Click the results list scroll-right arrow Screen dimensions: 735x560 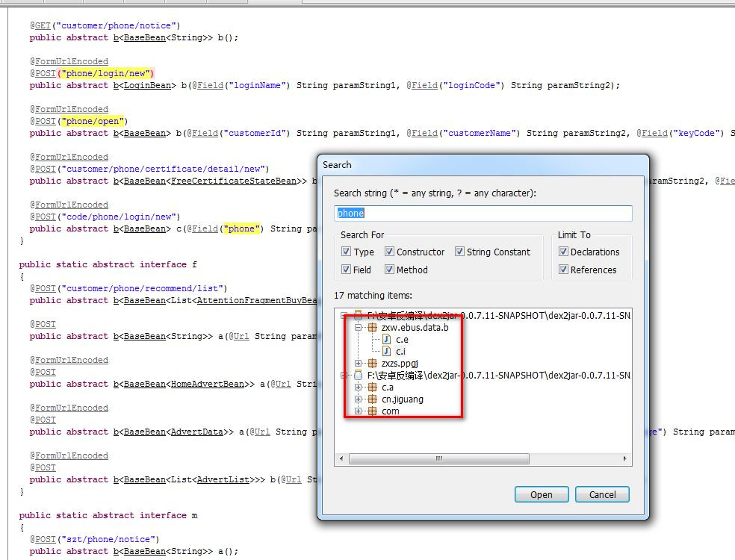pyautogui.click(x=625, y=458)
